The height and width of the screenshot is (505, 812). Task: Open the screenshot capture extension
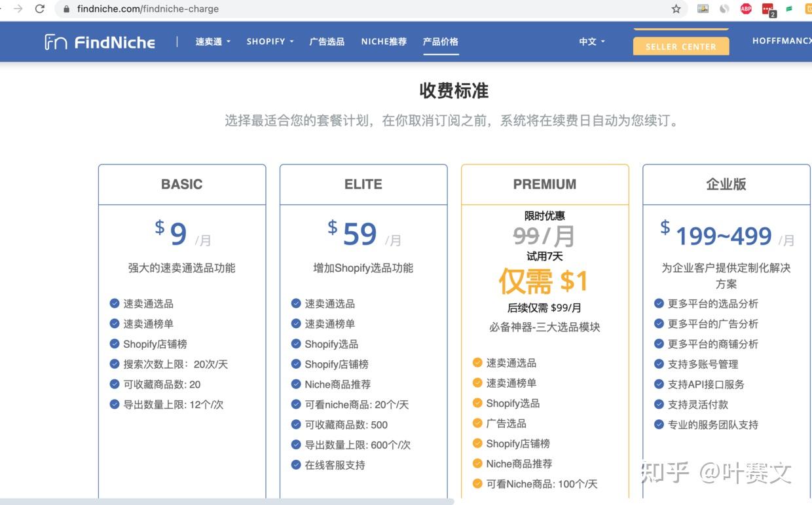pos(703,9)
